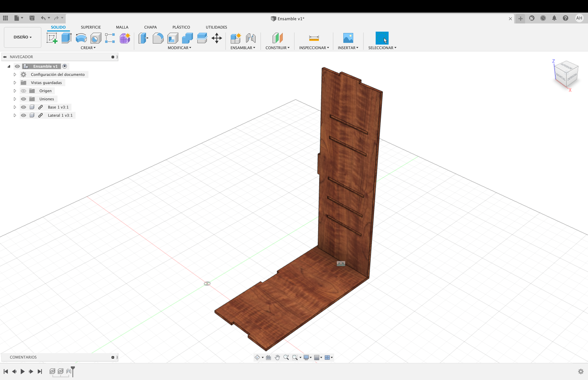Open the Help question mark icon
The width and height of the screenshot is (588, 380).
(566, 18)
